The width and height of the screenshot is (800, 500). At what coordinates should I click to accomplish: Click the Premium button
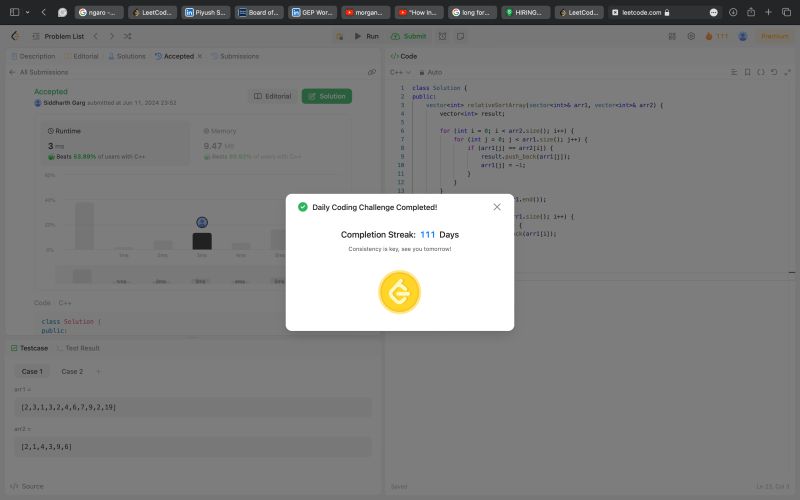[x=774, y=36]
